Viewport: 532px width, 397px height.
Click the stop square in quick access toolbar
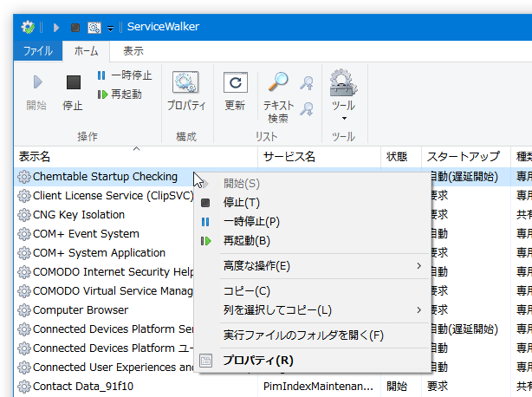pos(75,28)
